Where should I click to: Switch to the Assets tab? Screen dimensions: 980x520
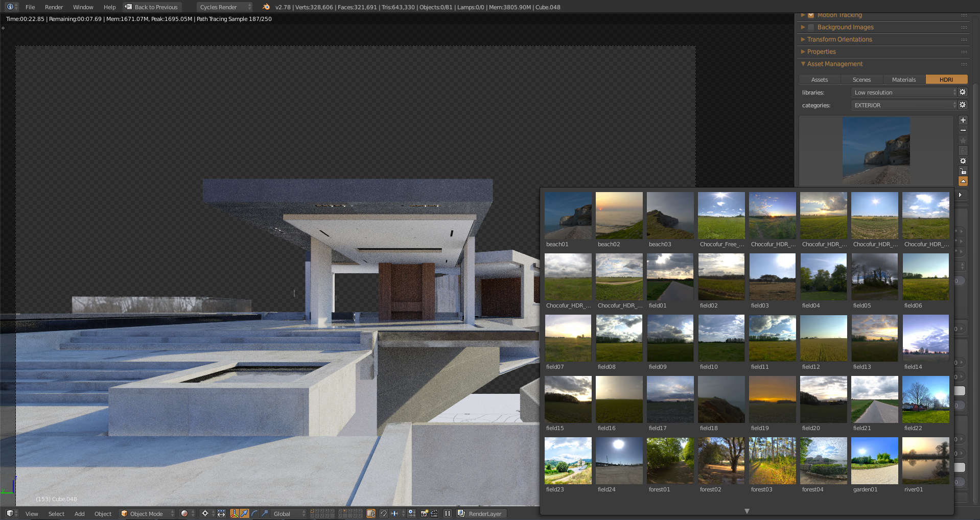pyautogui.click(x=820, y=80)
